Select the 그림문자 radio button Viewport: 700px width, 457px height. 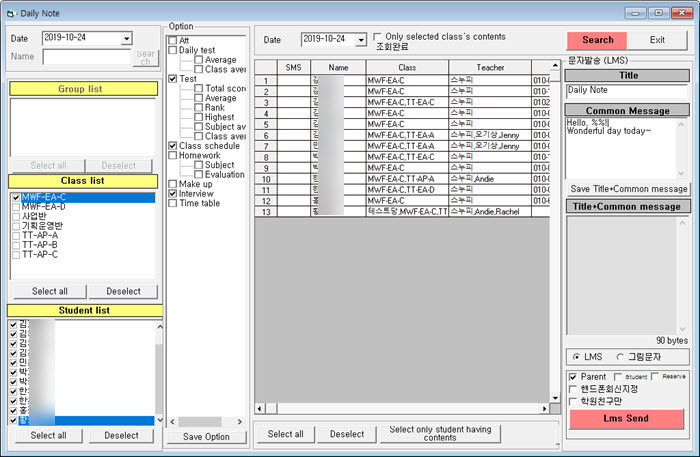(x=620, y=357)
